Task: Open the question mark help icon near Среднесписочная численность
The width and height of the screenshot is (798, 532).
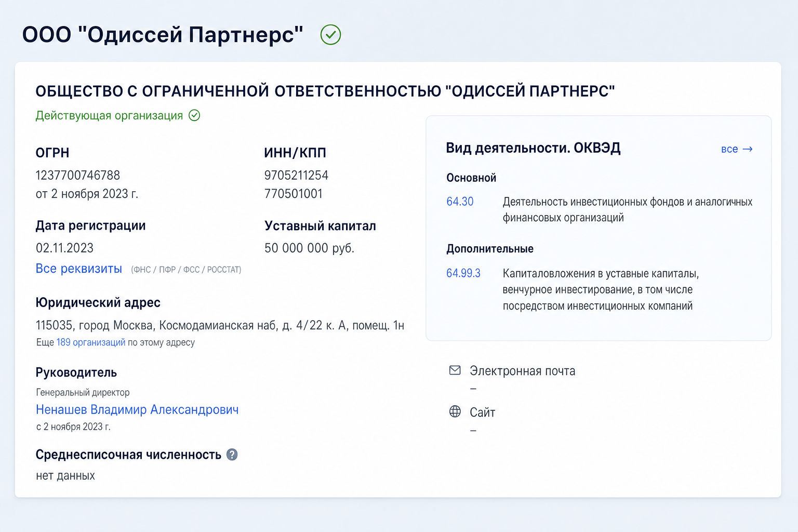Action: click(232, 455)
